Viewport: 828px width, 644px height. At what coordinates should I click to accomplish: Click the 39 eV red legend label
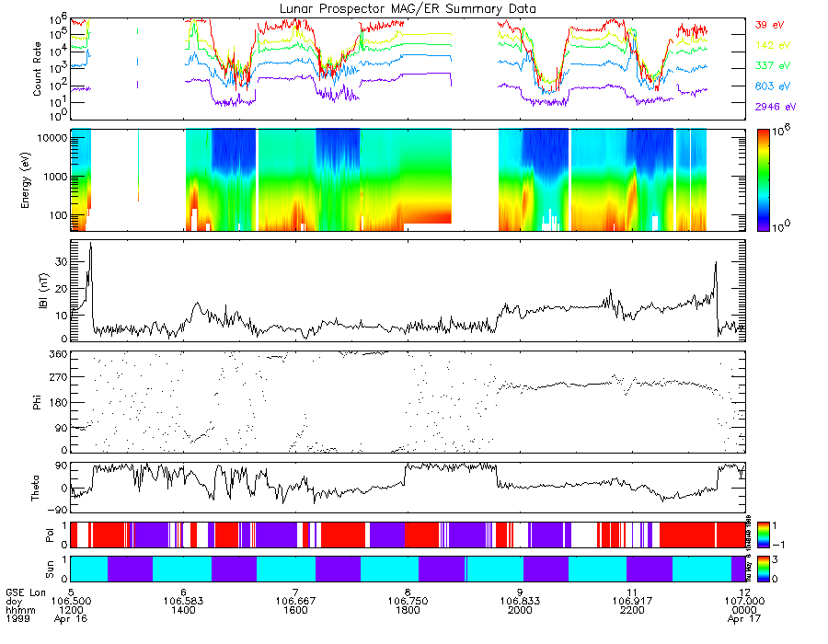[769, 25]
